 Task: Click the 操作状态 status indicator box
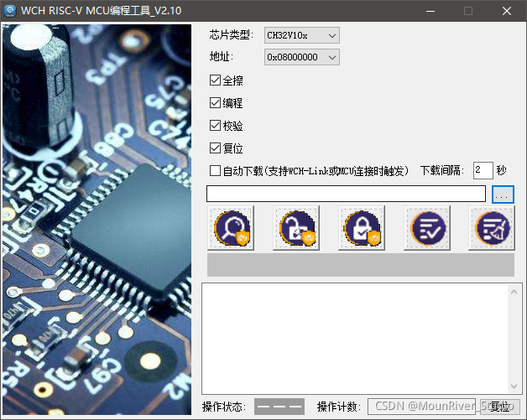point(279,407)
